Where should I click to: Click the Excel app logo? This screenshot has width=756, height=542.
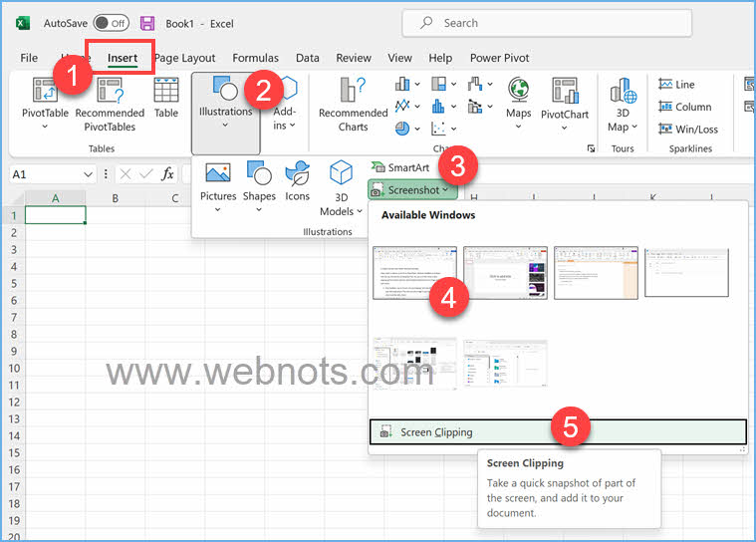tap(23, 23)
